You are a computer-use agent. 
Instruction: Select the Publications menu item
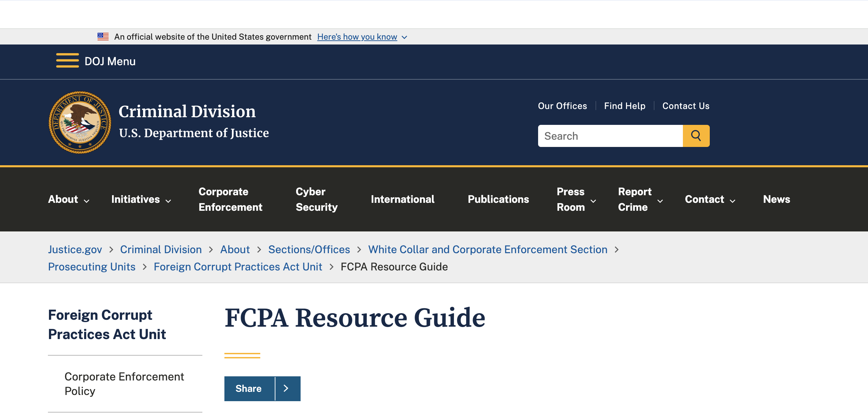pos(498,199)
